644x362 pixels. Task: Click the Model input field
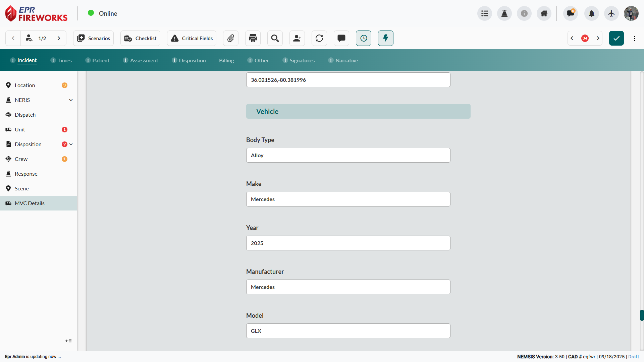coord(348,331)
